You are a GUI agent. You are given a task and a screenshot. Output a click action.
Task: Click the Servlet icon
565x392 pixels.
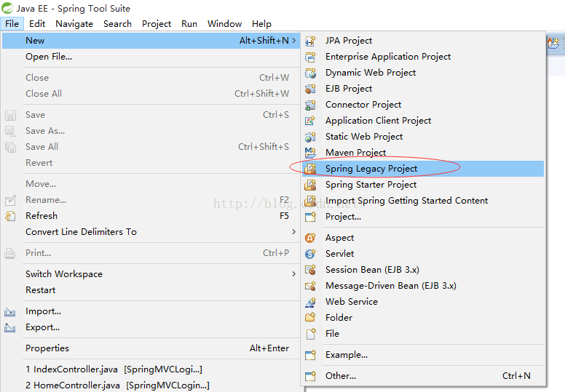coord(310,254)
